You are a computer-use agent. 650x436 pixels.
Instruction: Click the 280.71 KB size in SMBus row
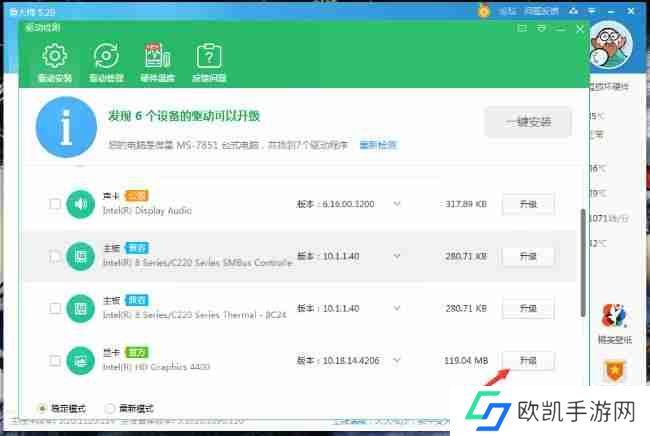(x=466, y=256)
